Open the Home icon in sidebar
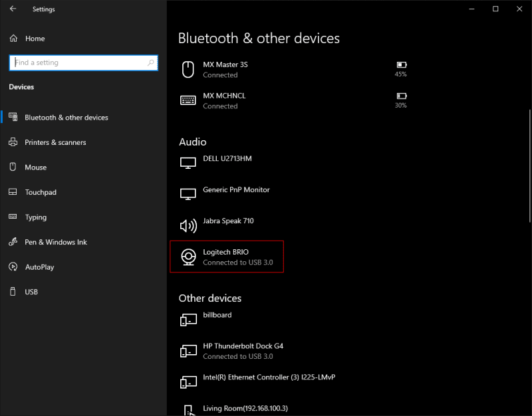 13,39
